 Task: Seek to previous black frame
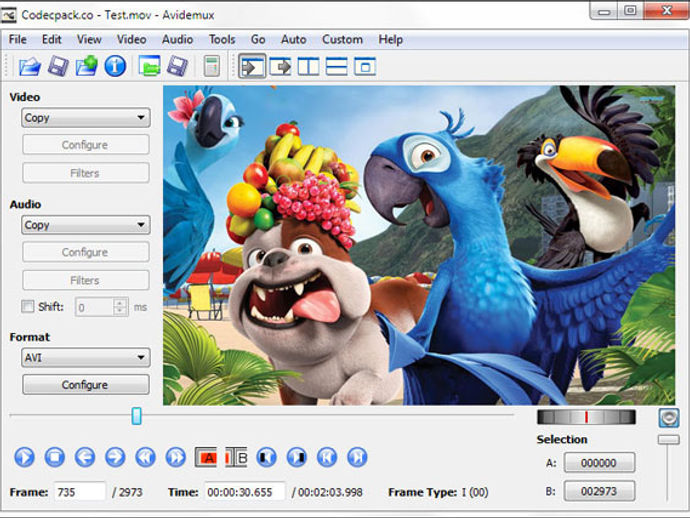(x=266, y=457)
